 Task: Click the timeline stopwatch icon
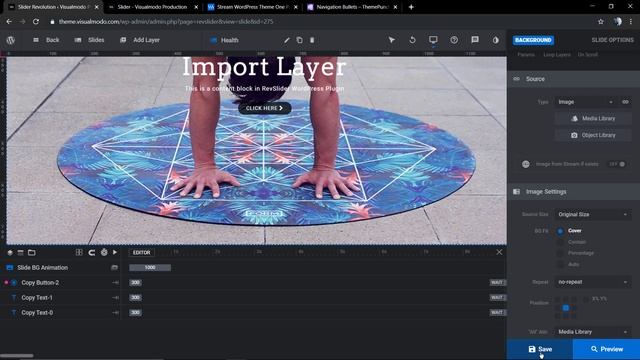(x=104, y=253)
